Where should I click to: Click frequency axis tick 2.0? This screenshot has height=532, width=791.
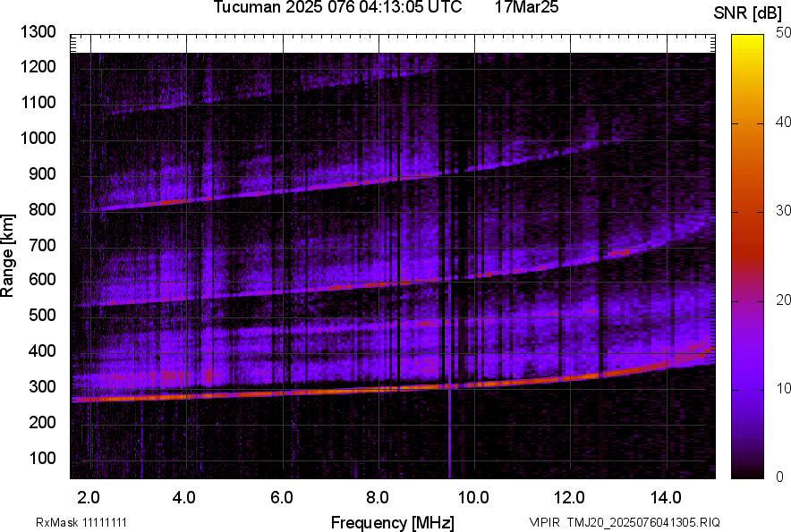[x=89, y=498]
